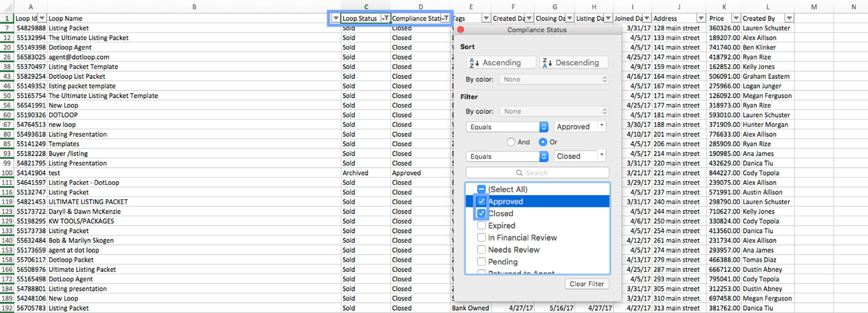Open the Closed value combo box
868x313 pixels.
[580, 156]
